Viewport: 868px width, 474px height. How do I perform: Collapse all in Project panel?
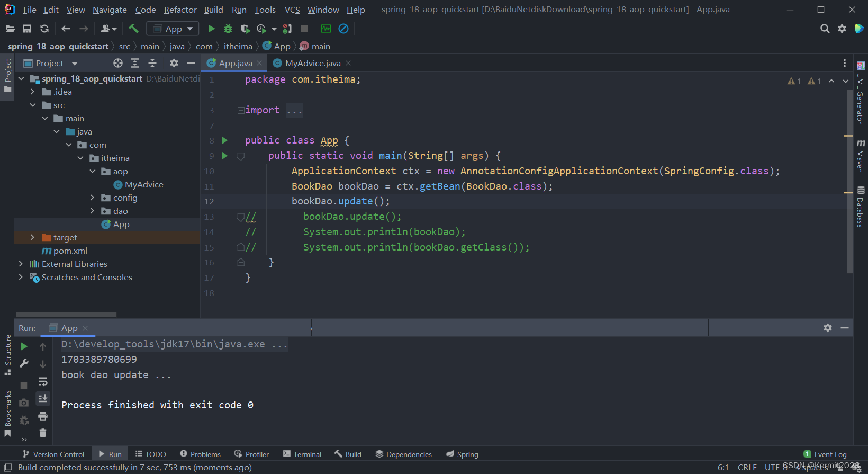click(152, 63)
